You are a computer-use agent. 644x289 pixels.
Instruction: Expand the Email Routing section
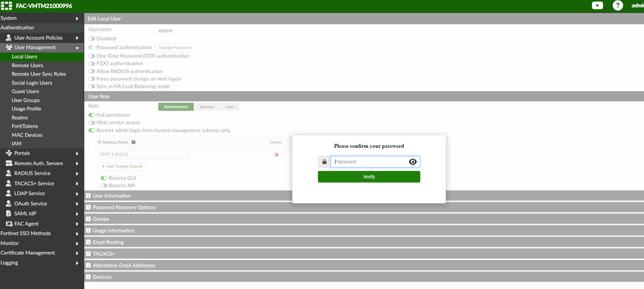tap(88, 242)
